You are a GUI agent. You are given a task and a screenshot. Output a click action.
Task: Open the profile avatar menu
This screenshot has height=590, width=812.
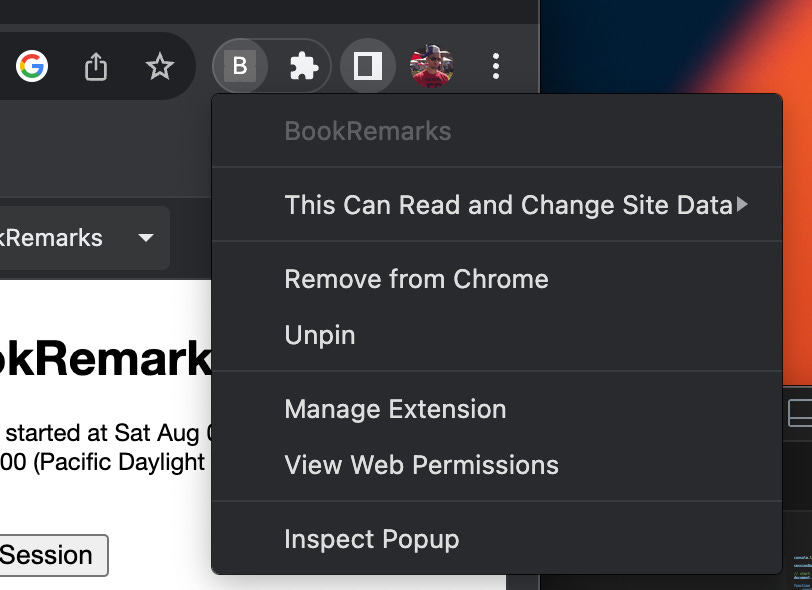(x=432, y=66)
